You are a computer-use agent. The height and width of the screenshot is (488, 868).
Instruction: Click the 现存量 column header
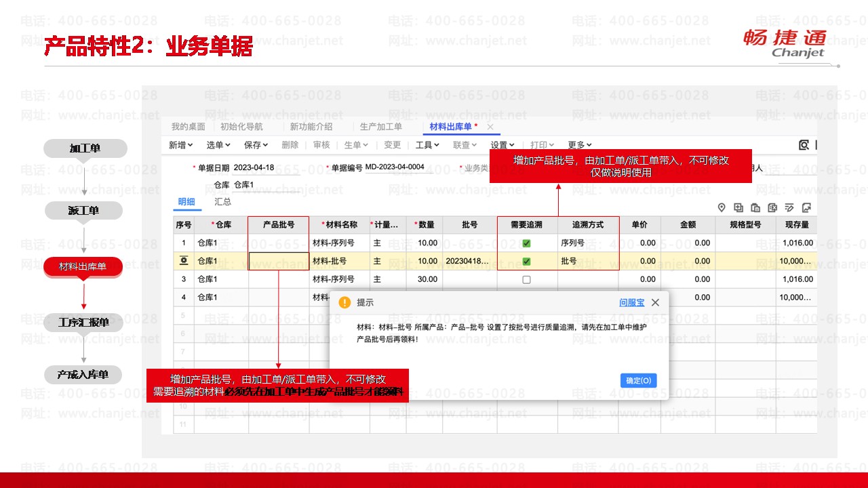coord(797,225)
